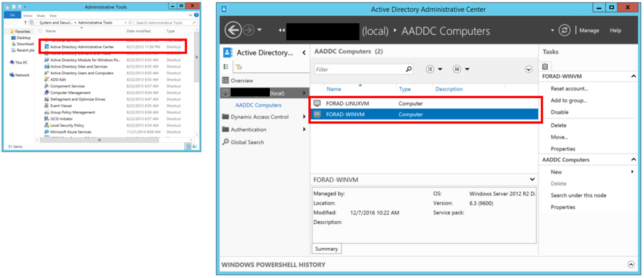Screen dimensions: 644x278
Task: Sort by the Name column header
Action: click(x=333, y=89)
